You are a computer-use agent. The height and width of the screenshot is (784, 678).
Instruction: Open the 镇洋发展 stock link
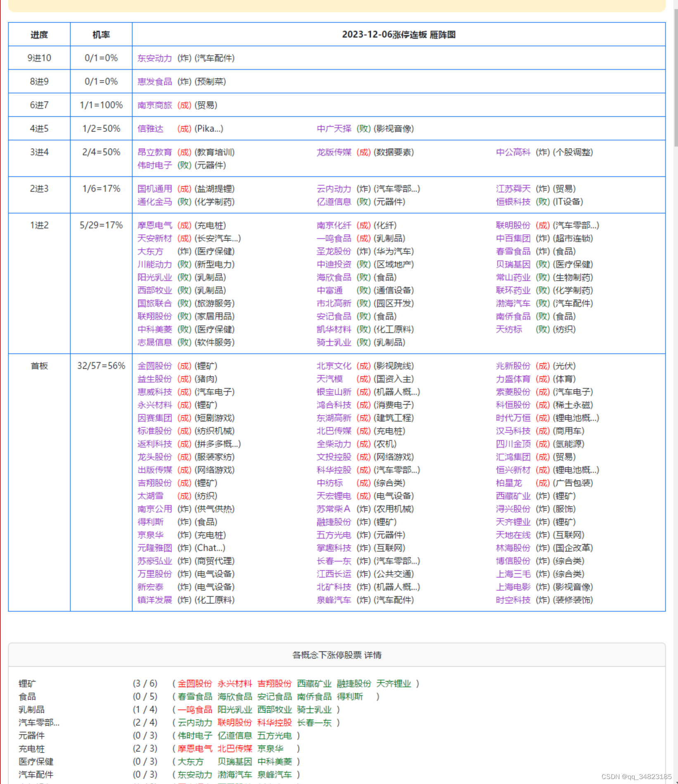coord(155,600)
